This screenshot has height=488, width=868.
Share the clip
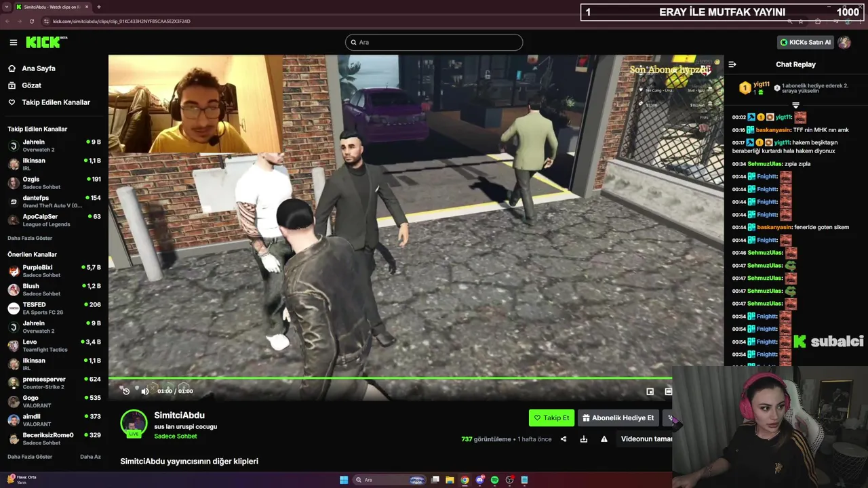pos(564,439)
